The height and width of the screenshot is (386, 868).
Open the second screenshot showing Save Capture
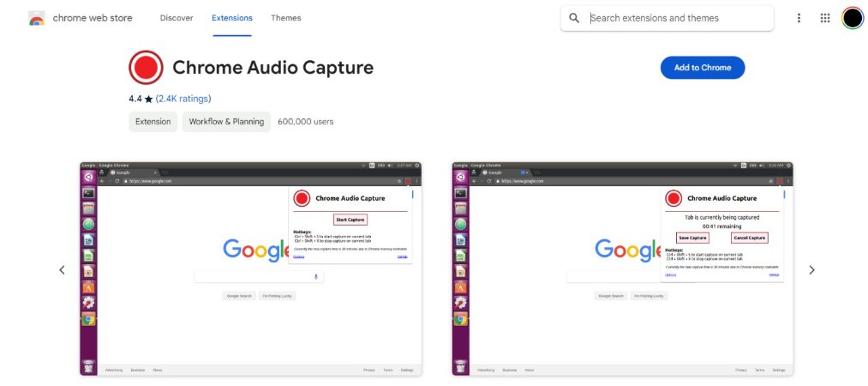[622, 268]
